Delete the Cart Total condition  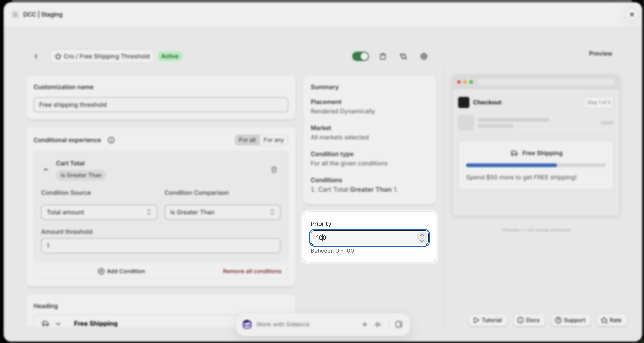(x=274, y=170)
